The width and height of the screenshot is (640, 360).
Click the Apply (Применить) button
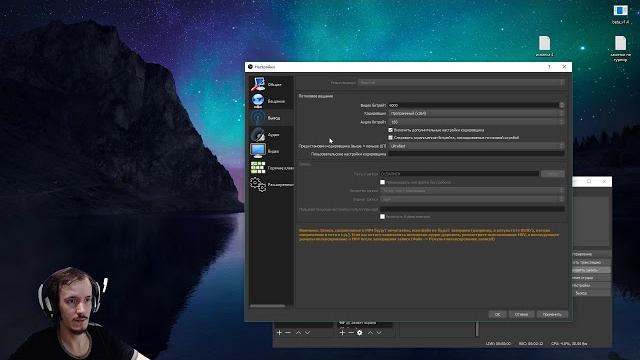coord(552,314)
